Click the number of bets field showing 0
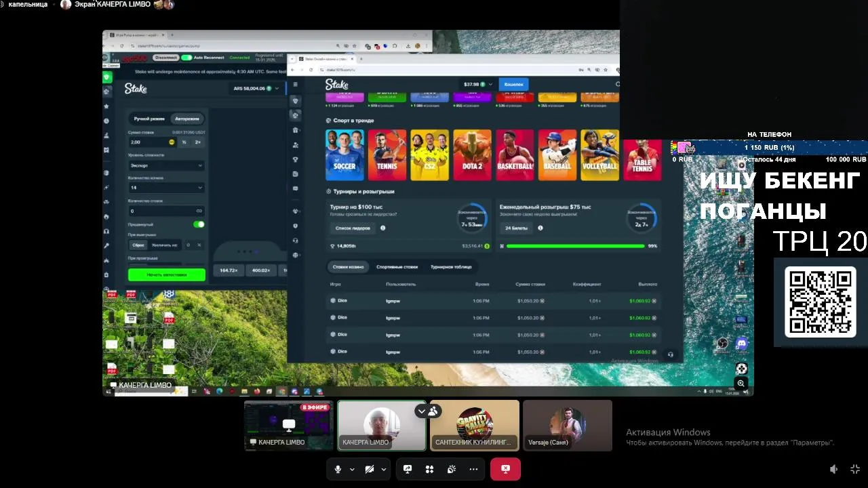 [166, 211]
